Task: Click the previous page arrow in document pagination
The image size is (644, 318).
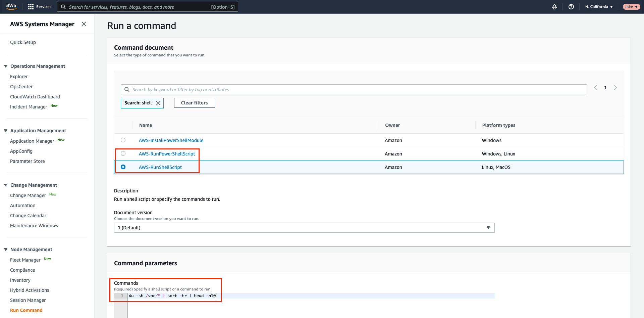Action: click(x=595, y=88)
